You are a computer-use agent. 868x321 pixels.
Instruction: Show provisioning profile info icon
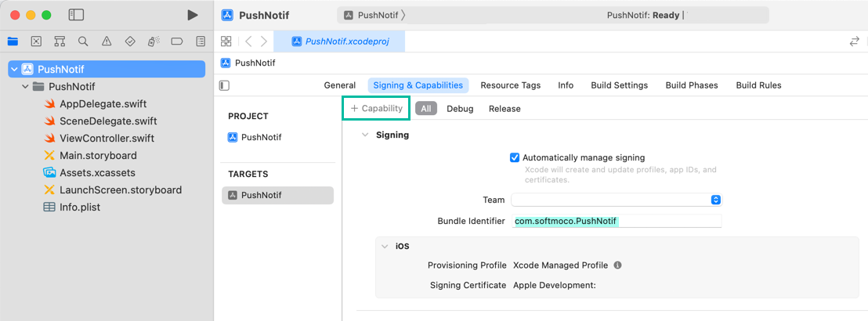(x=617, y=265)
